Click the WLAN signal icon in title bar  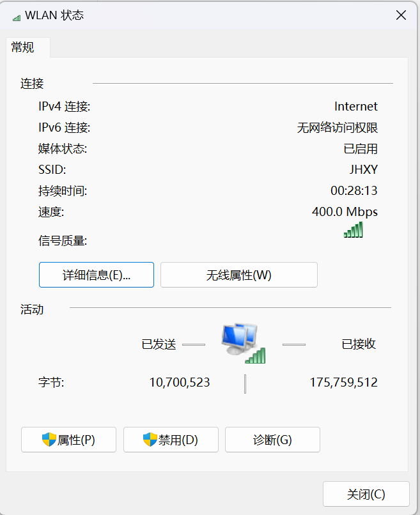click(x=17, y=18)
